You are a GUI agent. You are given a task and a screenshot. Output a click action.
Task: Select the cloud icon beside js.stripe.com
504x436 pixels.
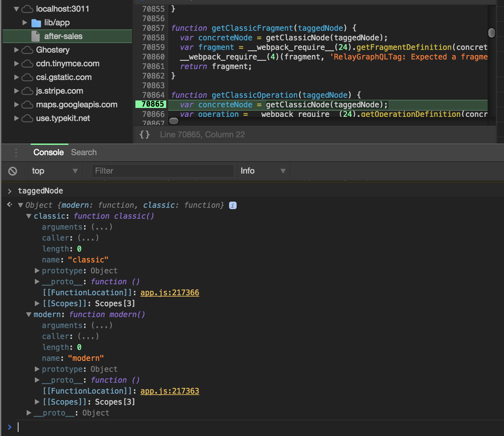pyautogui.click(x=27, y=91)
